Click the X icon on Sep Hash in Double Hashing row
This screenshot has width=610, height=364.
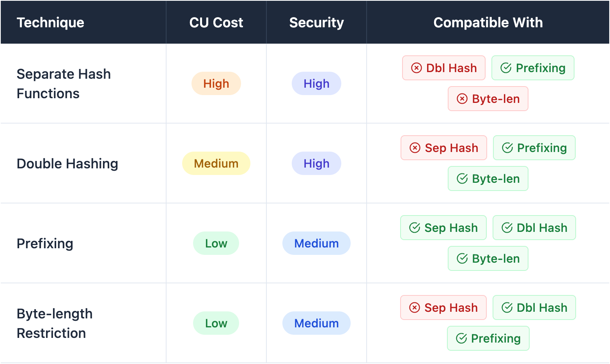click(415, 148)
